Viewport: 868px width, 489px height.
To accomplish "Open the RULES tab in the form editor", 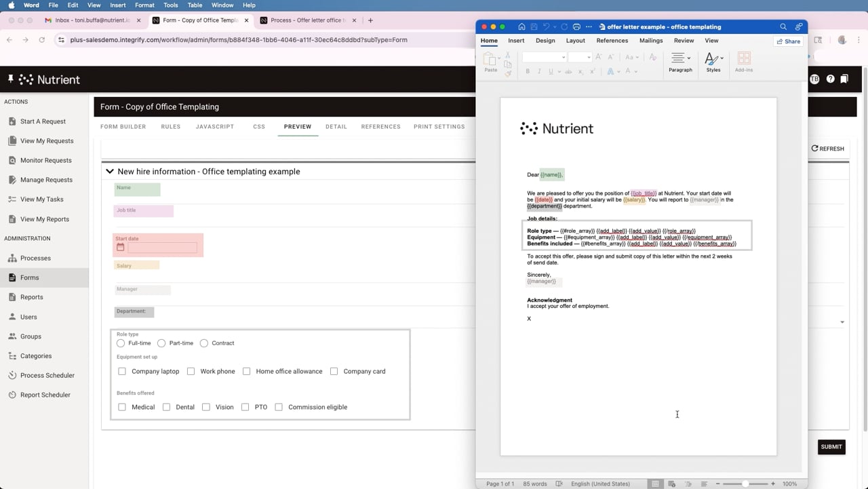I will pyautogui.click(x=171, y=127).
